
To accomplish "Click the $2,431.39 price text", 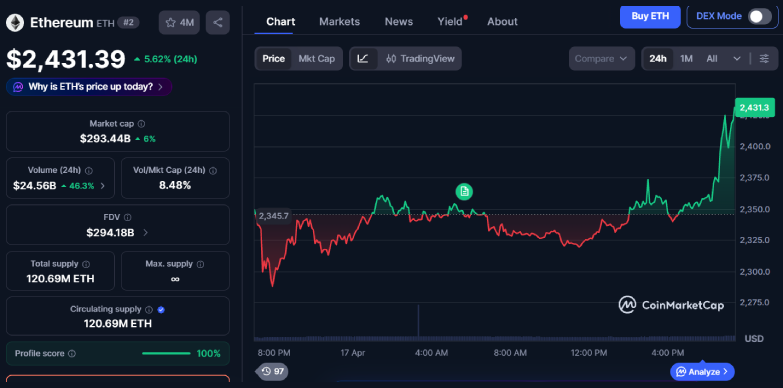I will click(65, 59).
